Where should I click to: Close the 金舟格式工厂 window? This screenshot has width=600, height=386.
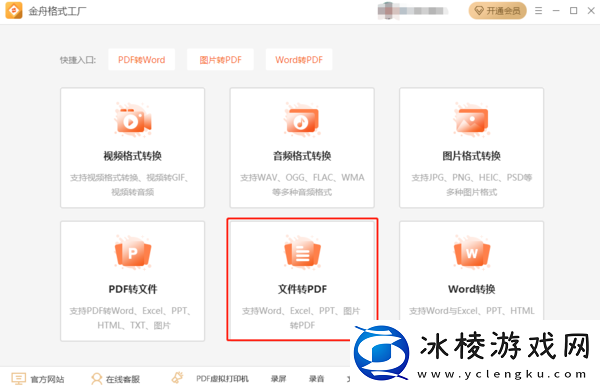coord(591,11)
